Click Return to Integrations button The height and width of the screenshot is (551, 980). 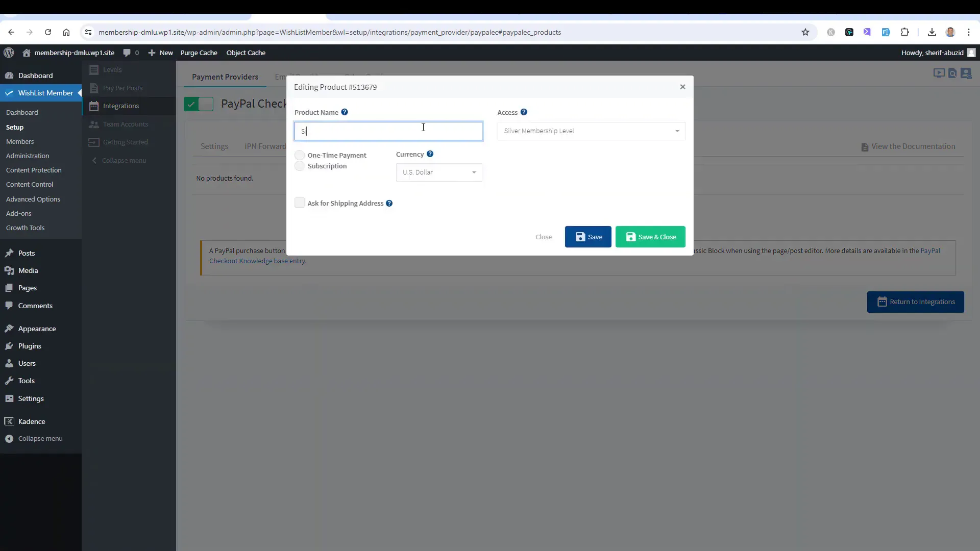[x=916, y=302]
